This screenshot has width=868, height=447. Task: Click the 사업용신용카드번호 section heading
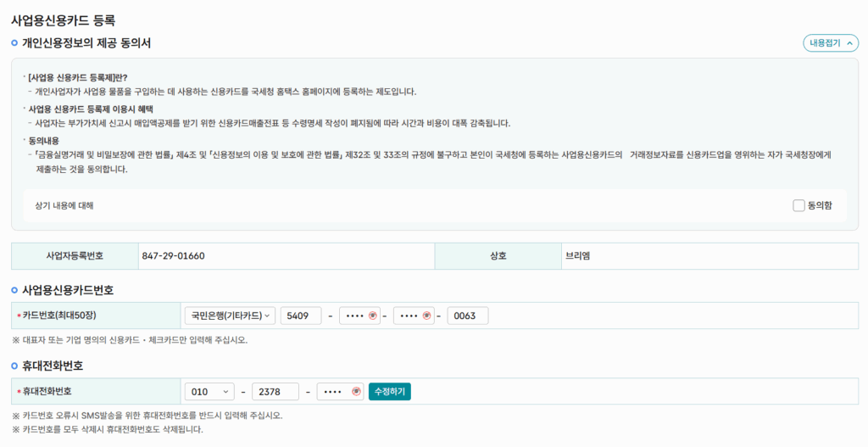pos(68,290)
